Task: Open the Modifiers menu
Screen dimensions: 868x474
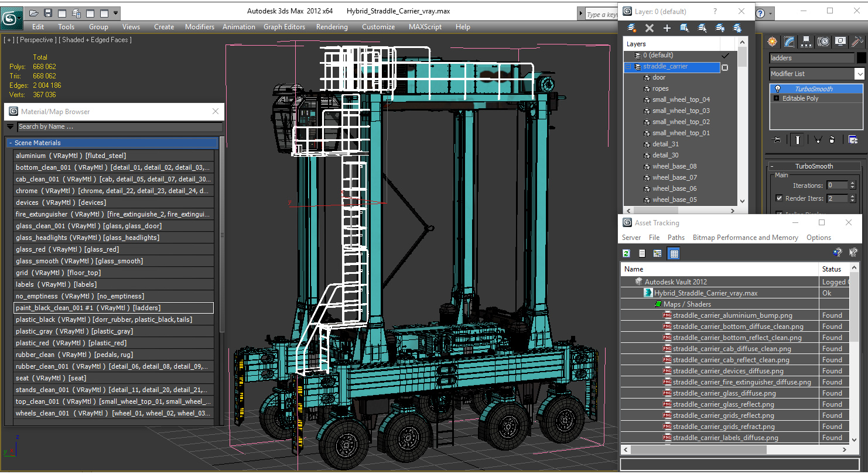Action: (200, 27)
